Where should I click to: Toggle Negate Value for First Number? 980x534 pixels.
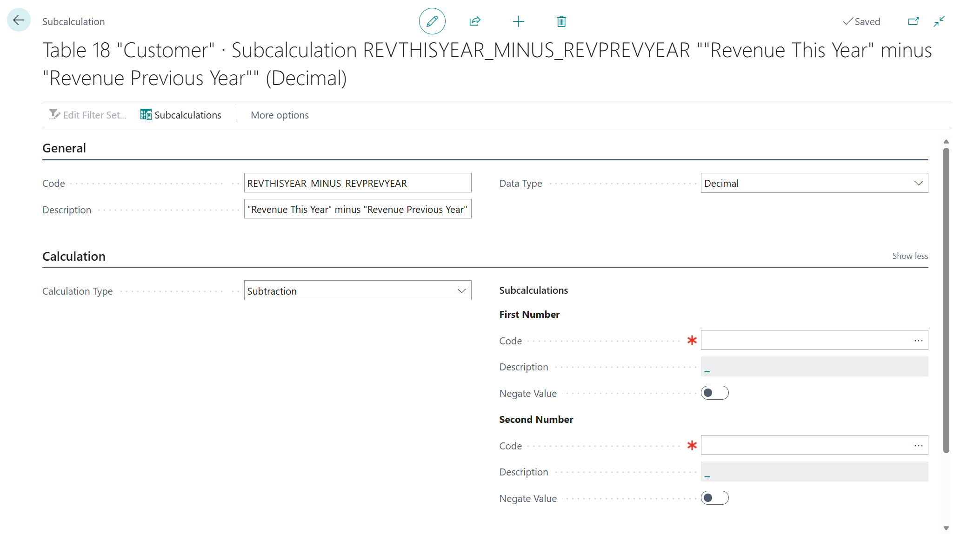(714, 393)
